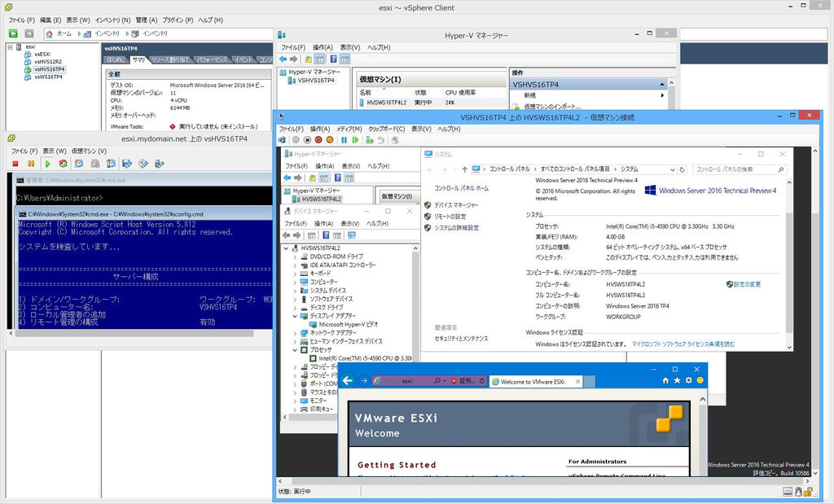Click コントロール パネル ホーム link
Screen dimensions: 834x504
click(x=461, y=188)
